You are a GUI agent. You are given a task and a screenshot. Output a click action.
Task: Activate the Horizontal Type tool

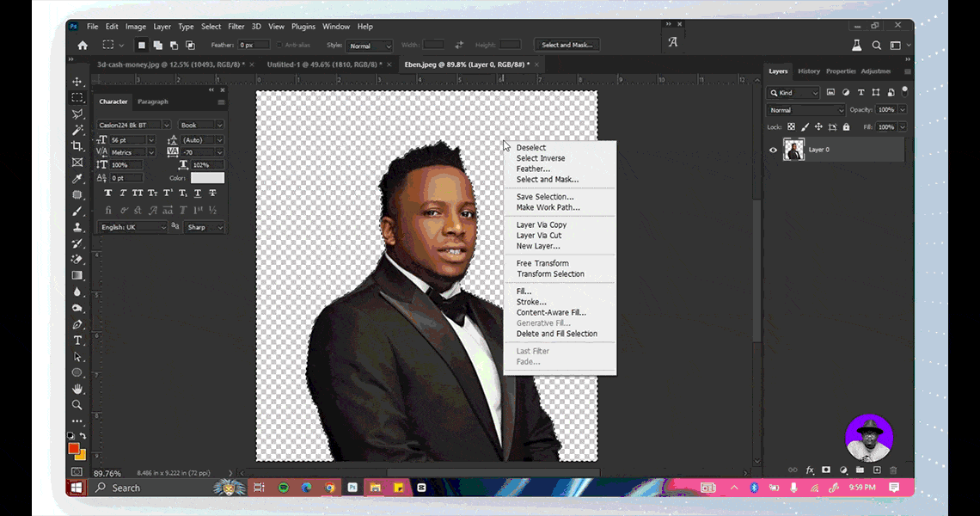[77, 341]
